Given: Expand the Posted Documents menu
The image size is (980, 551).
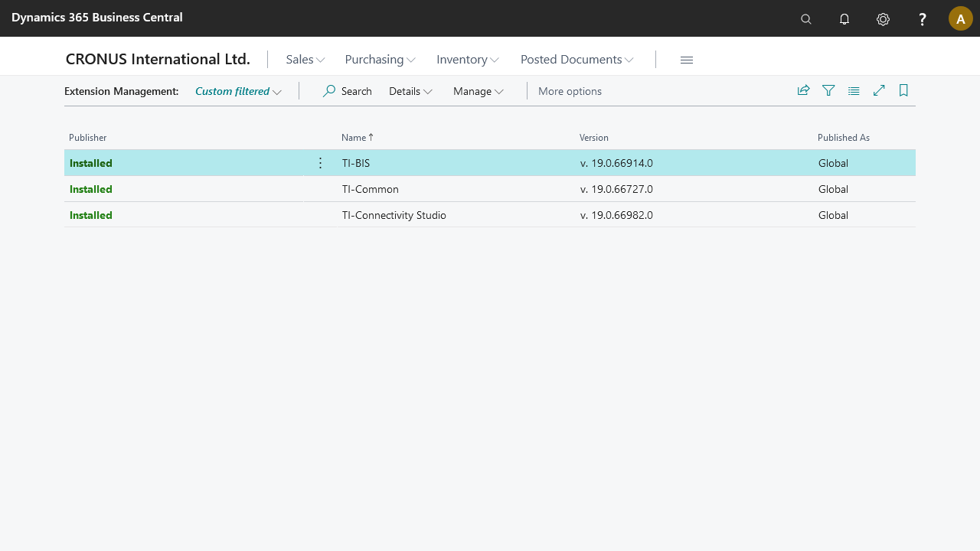Looking at the screenshot, I should coord(577,60).
